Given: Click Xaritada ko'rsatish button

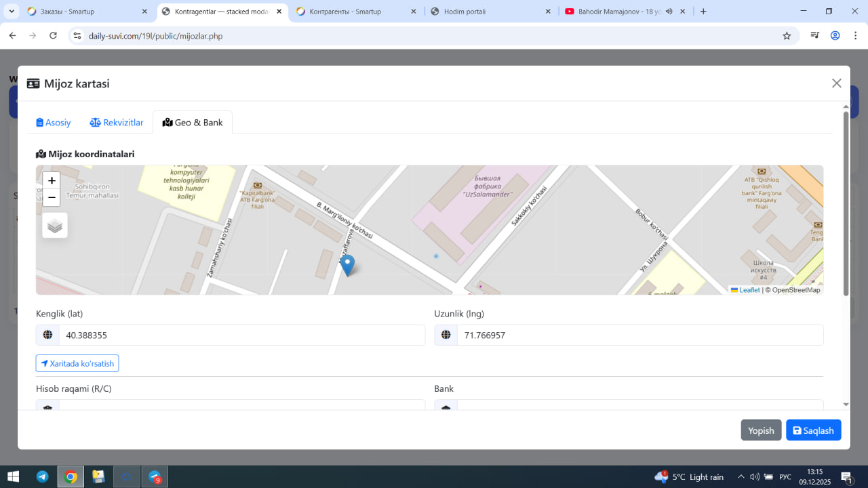Looking at the screenshot, I should (77, 364).
